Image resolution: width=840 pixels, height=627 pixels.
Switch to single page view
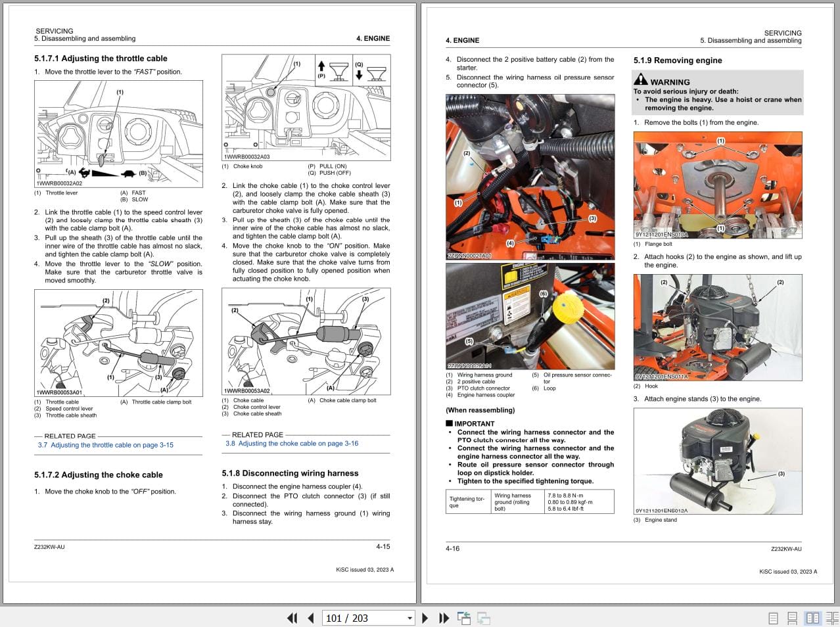(773, 618)
